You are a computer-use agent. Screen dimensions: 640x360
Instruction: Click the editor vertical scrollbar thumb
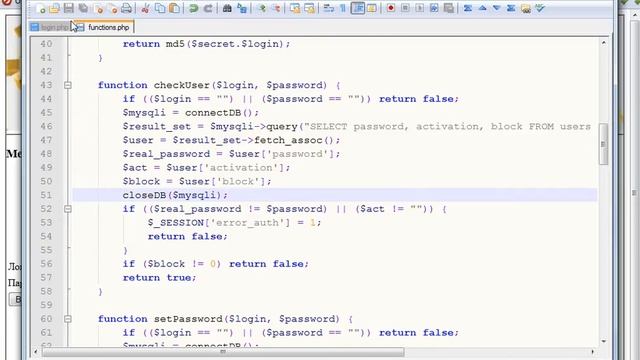(603, 144)
